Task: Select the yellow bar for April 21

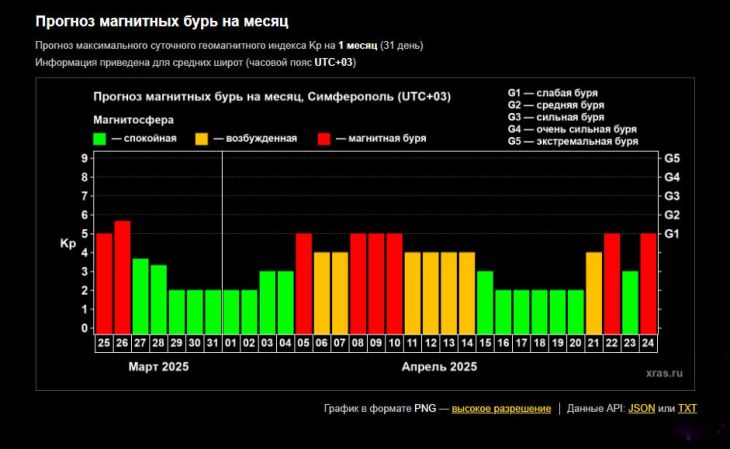Action: [594, 290]
